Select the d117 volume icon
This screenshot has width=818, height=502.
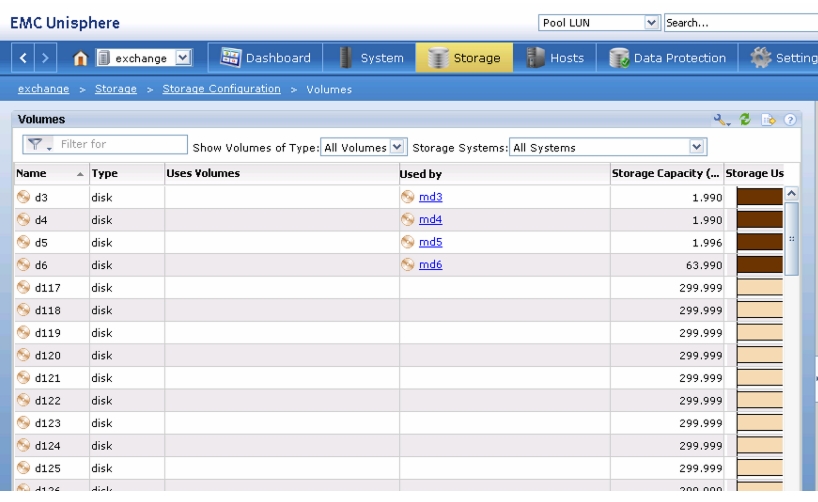tap(23, 287)
